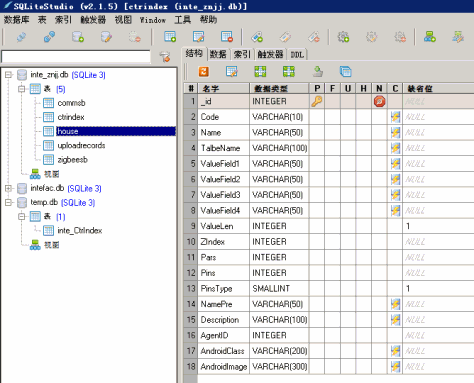Select the AgentID column name cell
474x383 pixels.
click(x=223, y=335)
